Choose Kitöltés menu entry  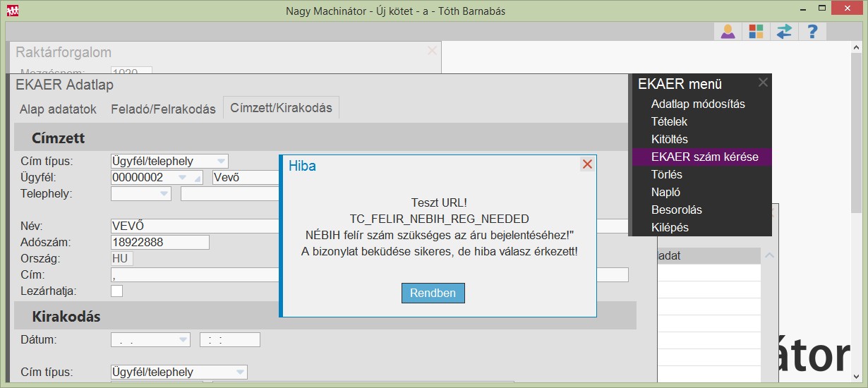tap(669, 139)
